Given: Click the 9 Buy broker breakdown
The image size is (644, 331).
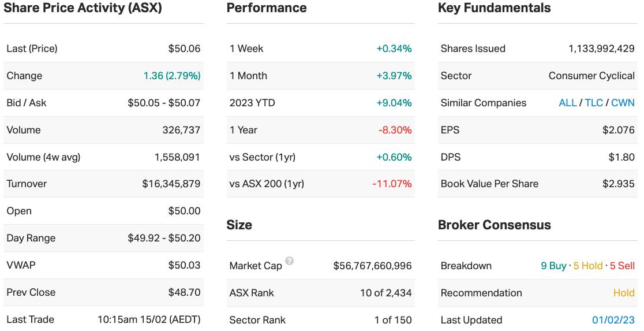Looking at the screenshot, I should pos(553,266).
